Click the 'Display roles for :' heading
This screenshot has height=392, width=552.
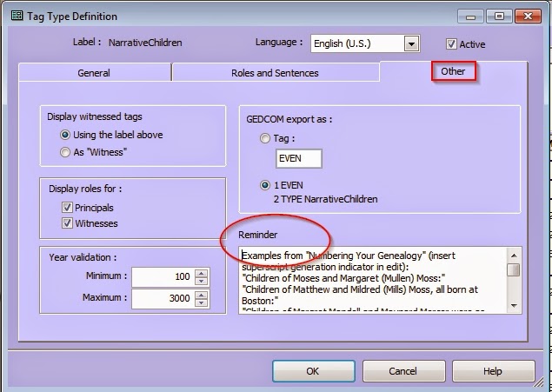(x=85, y=189)
